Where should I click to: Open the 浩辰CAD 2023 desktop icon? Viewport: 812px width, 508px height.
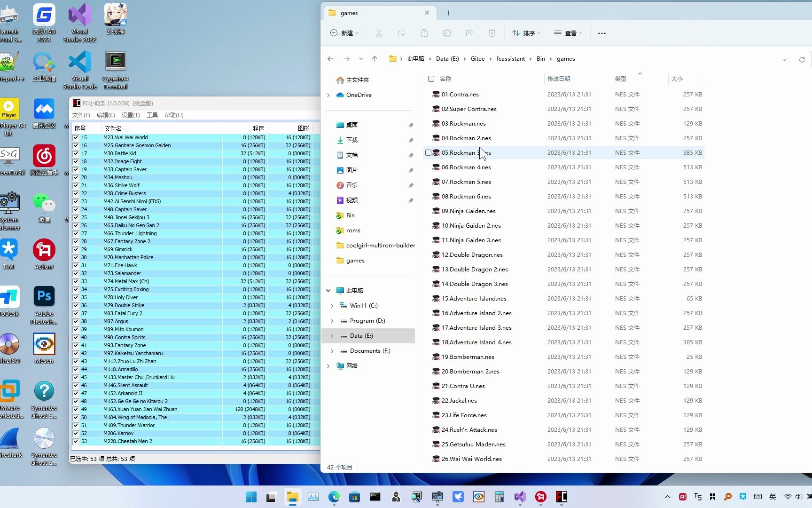[x=44, y=23]
